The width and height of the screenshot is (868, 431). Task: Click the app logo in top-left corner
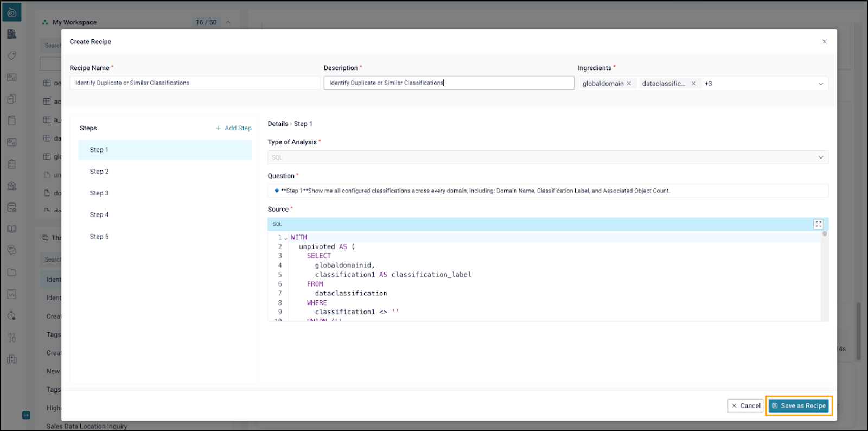pyautogui.click(x=11, y=12)
